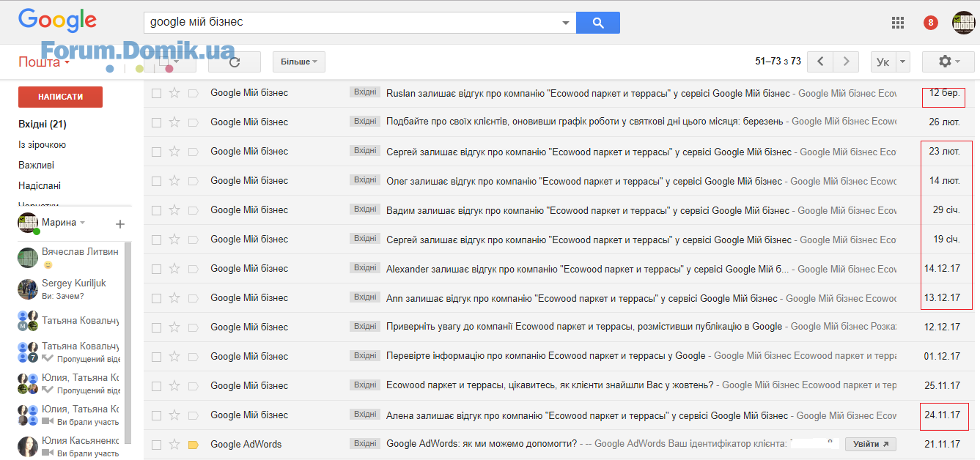
Task: Tick the checkbox for Олег's review email
Action: point(156,181)
